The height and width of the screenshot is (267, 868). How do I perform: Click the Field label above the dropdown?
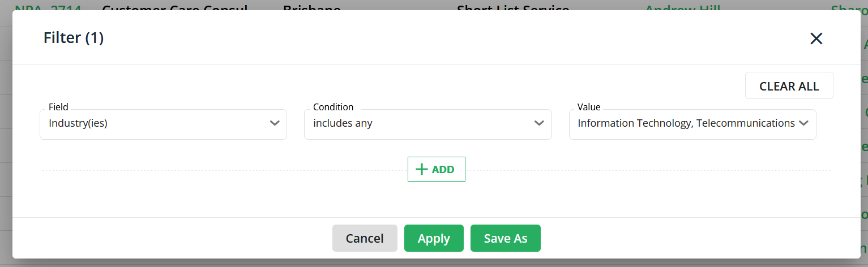pyautogui.click(x=58, y=107)
